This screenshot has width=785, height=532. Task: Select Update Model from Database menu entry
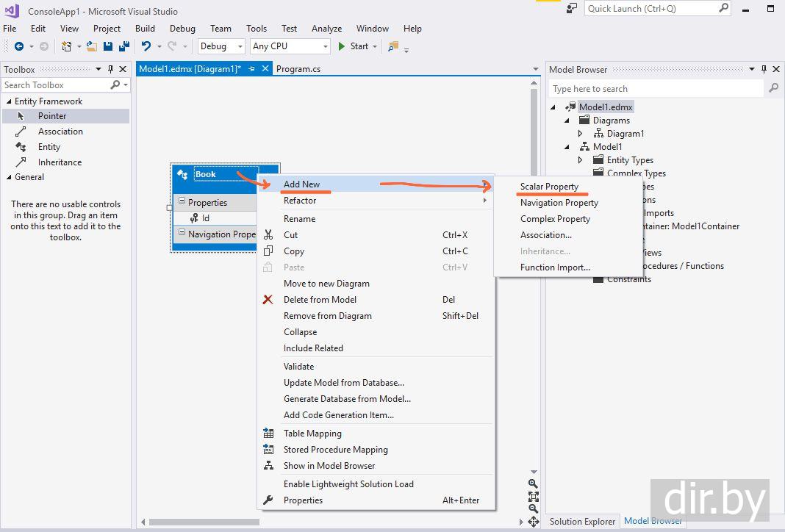(343, 383)
